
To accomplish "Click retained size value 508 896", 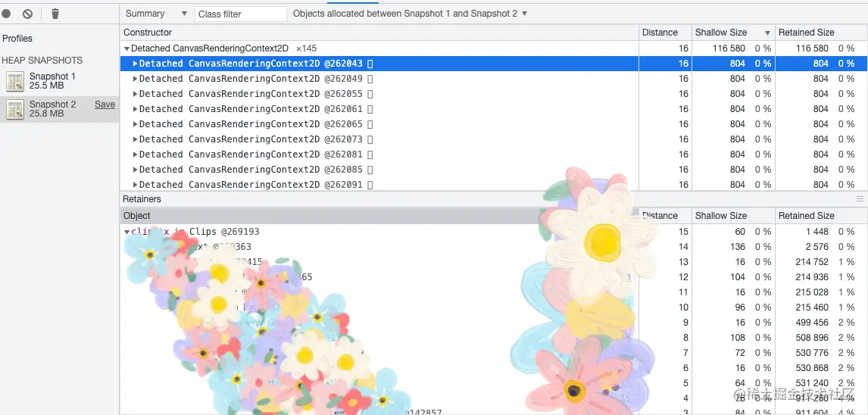I will click(x=811, y=338).
